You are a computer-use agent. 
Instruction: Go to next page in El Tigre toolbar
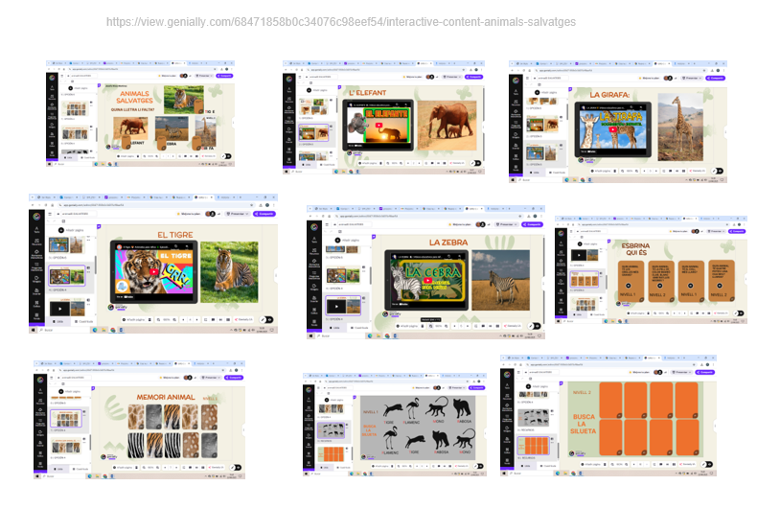point(197,319)
